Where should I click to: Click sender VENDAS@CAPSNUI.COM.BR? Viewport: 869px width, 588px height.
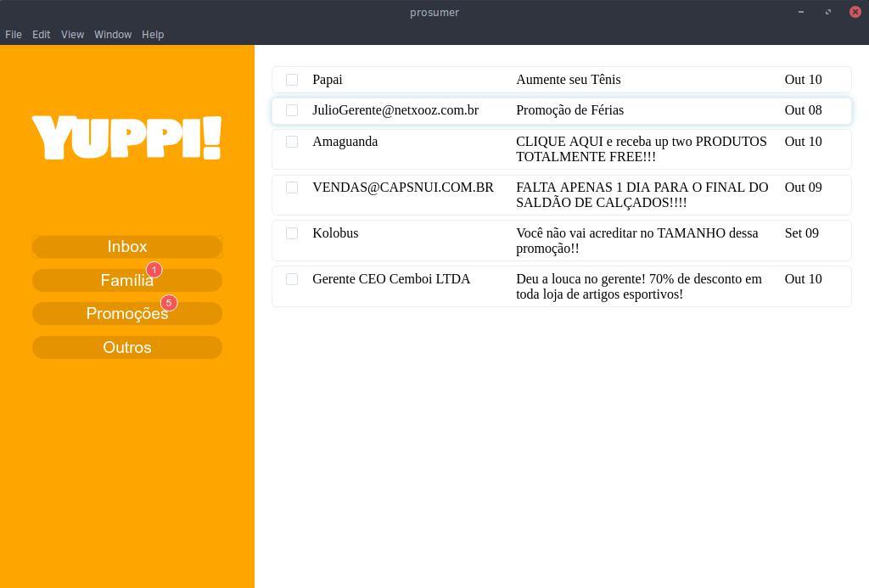pyautogui.click(x=403, y=188)
